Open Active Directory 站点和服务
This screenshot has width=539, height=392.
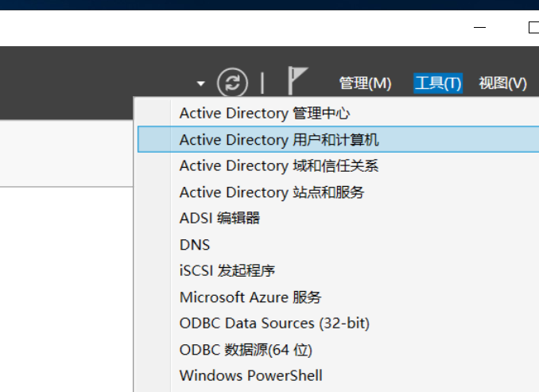[x=338, y=192]
